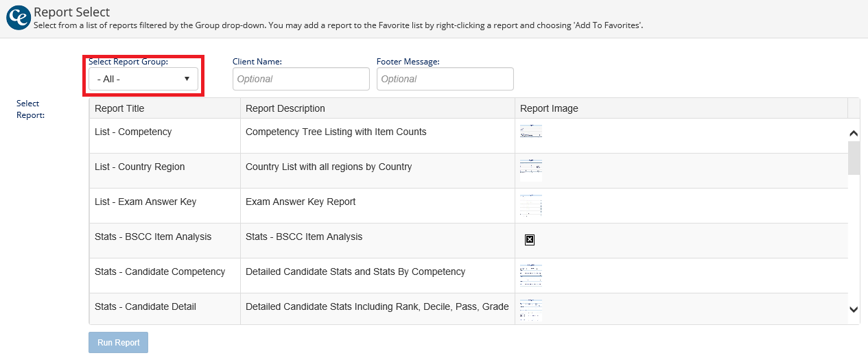868x362 pixels.
Task: Select the List - Country Region report
Action: click(139, 167)
